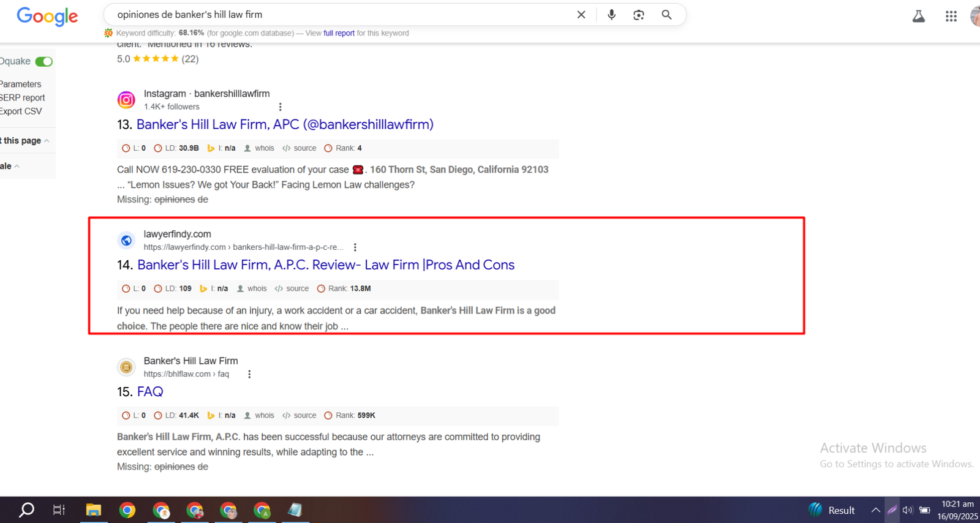Toggle the SEOquake switch off

click(x=43, y=61)
